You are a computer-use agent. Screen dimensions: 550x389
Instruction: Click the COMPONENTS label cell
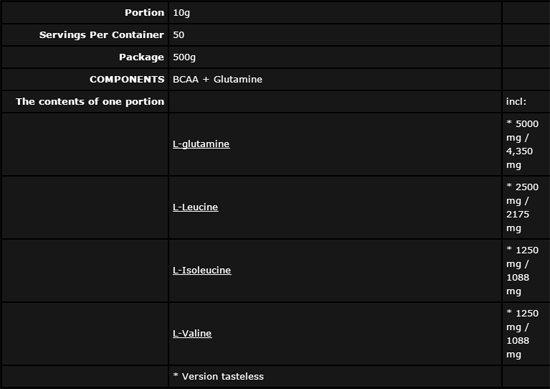point(85,80)
